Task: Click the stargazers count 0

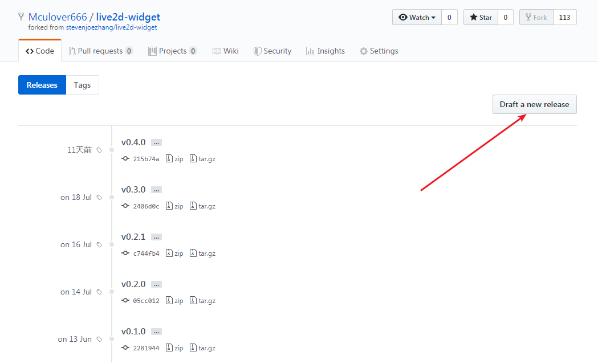Action: click(505, 18)
